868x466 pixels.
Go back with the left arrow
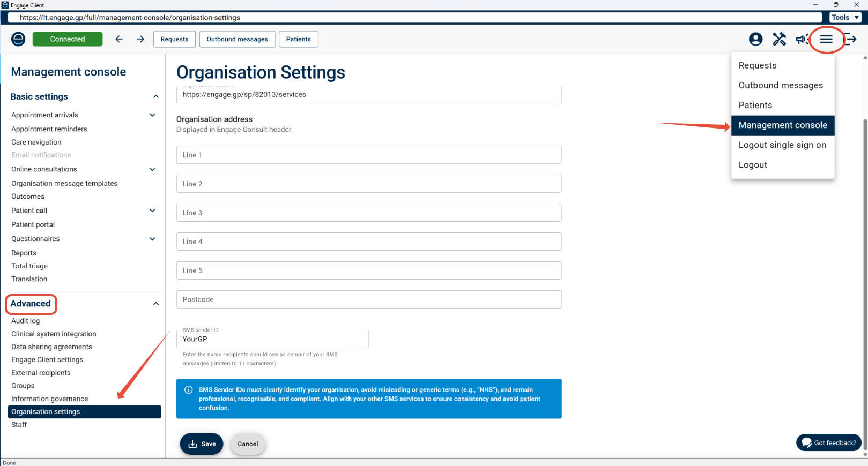119,39
